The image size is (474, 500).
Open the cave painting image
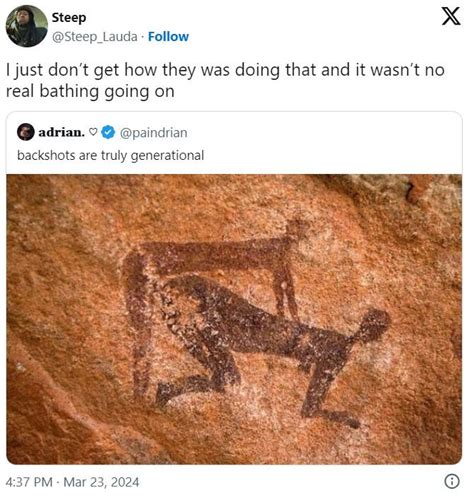click(x=234, y=319)
